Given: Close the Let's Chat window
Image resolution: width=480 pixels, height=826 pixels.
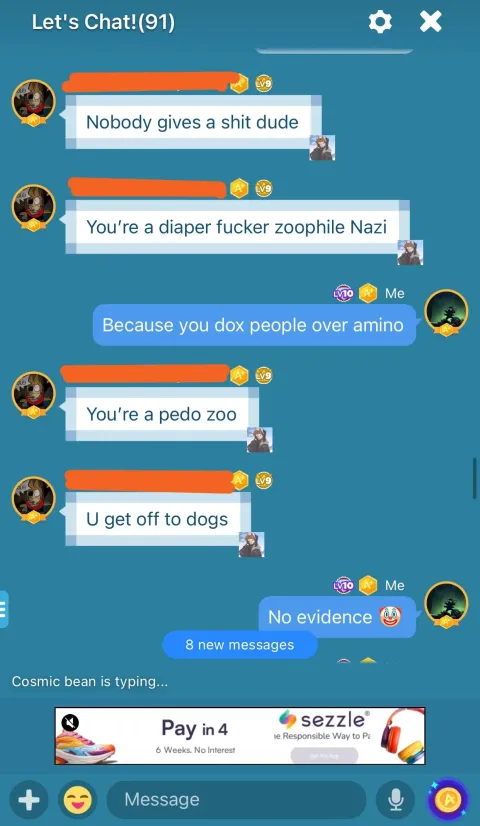Looking at the screenshot, I should (430, 22).
